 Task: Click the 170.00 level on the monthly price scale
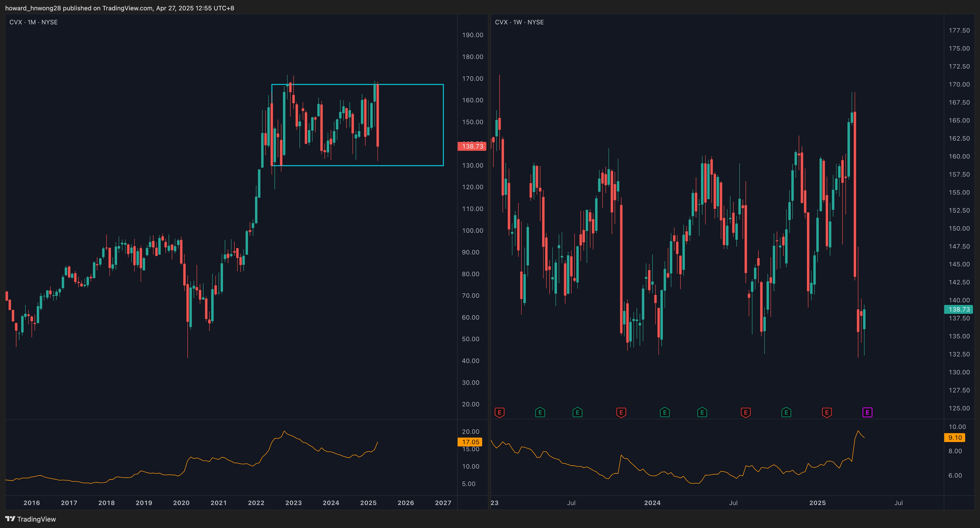click(472, 78)
